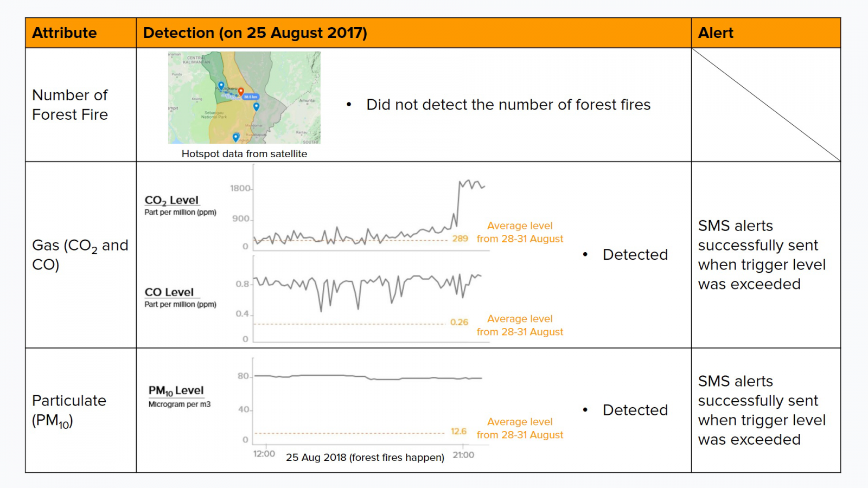Click the blue map pin on the green region
The width and height of the screenshot is (868, 488).
click(x=221, y=86)
